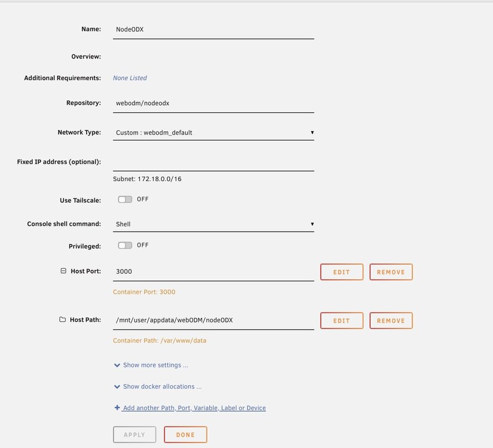Remove the Host Path entry
This screenshot has width=493, height=448.
391,321
